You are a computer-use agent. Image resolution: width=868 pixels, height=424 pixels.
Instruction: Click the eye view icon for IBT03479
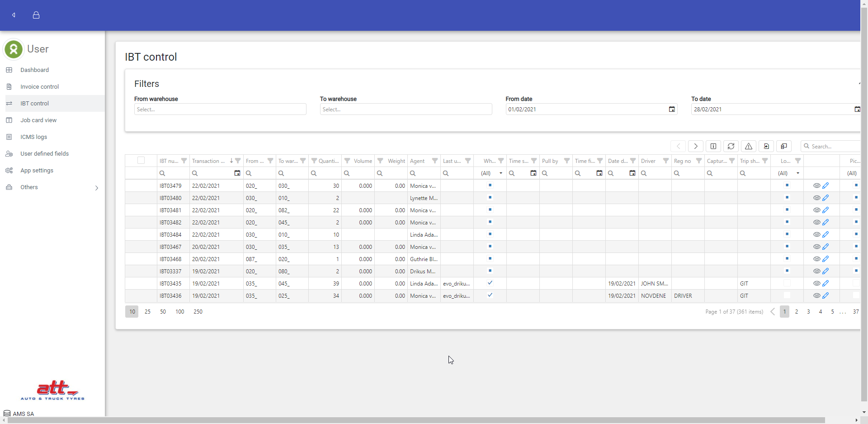click(x=816, y=186)
